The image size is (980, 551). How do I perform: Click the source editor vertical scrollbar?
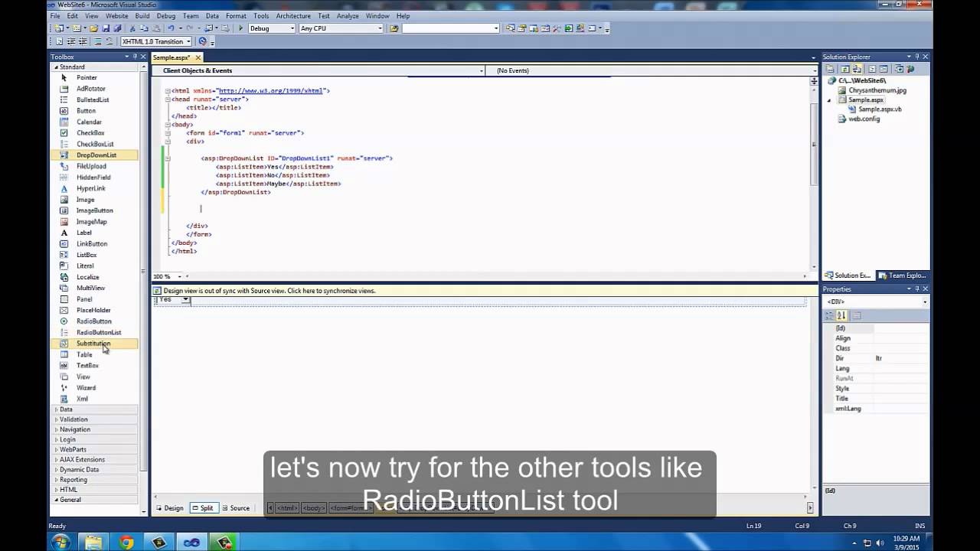814,145
